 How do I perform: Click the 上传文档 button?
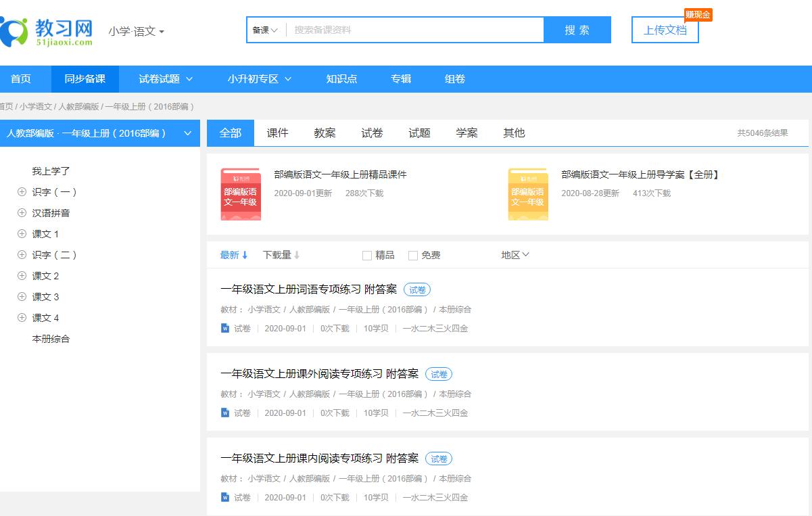click(x=665, y=30)
